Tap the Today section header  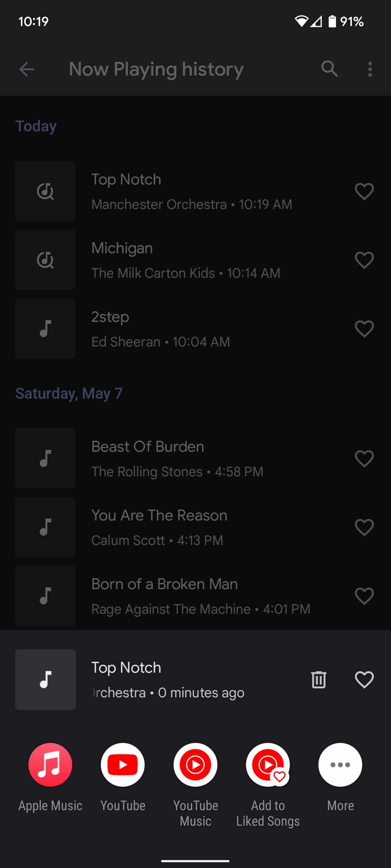tap(36, 126)
